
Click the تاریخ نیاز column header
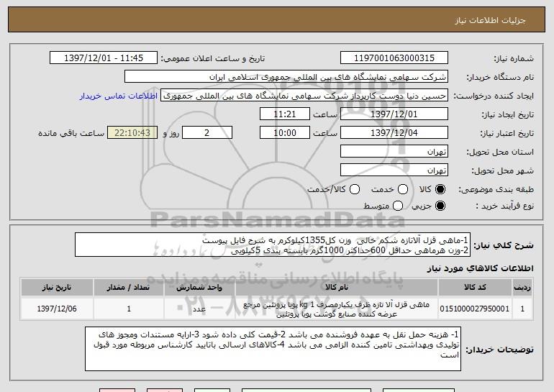coord(57,288)
